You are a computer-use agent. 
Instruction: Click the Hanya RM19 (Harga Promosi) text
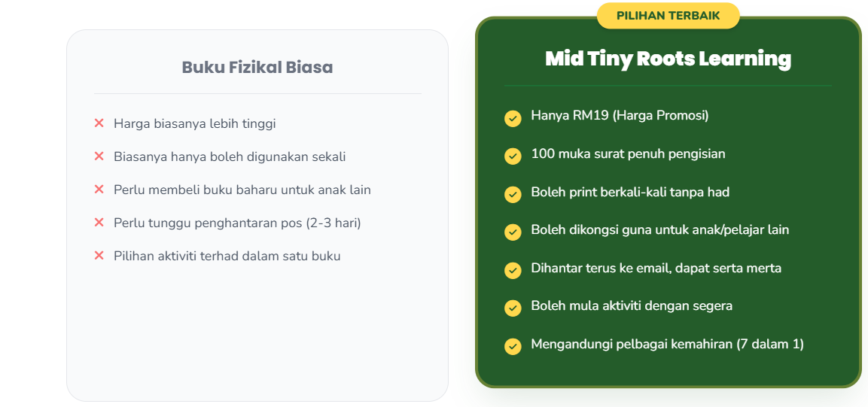pos(620,116)
